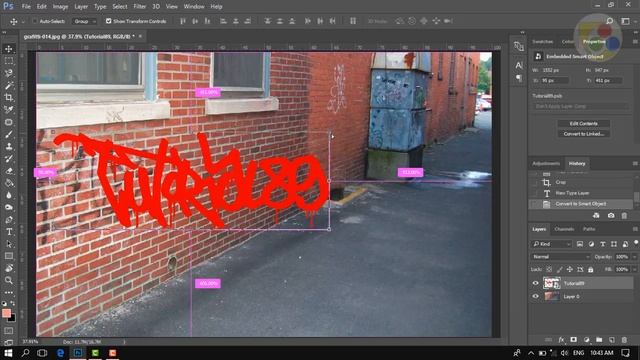The height and width of the screenshot is (360, 640).
Task: Open the Opacity slider arrow
Action: [x=634, y=257]
